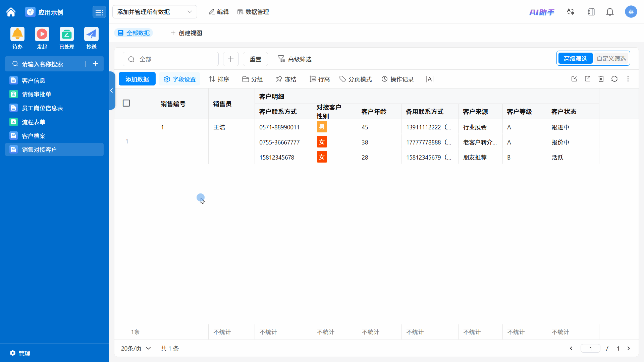Click the trash delete icon
This screenshot has width=644, height=362.
[x=601, y=79]
